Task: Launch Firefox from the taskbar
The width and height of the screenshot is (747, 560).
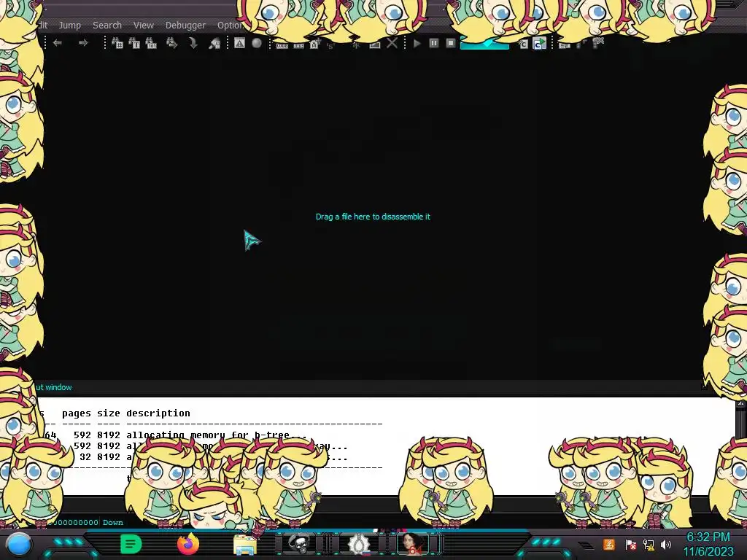Action: 188,544
